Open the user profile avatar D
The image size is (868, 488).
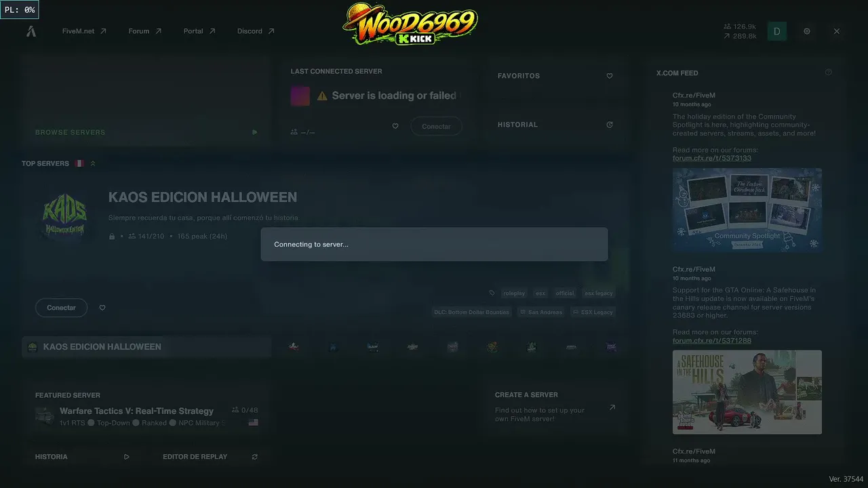coord(777,31)
